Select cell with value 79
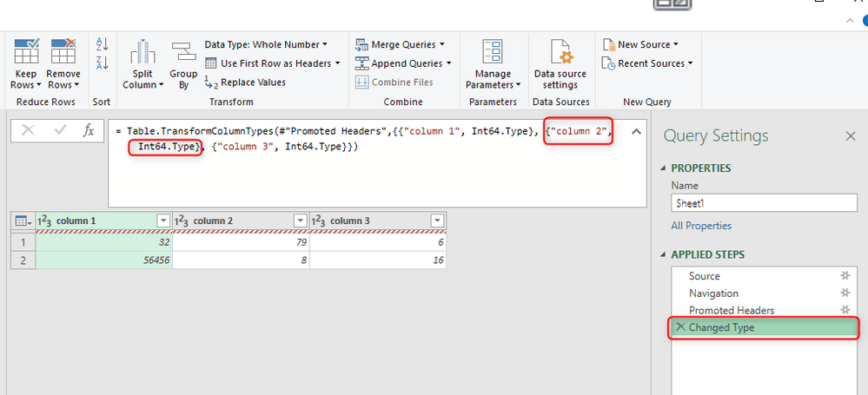 pos(241,242)
